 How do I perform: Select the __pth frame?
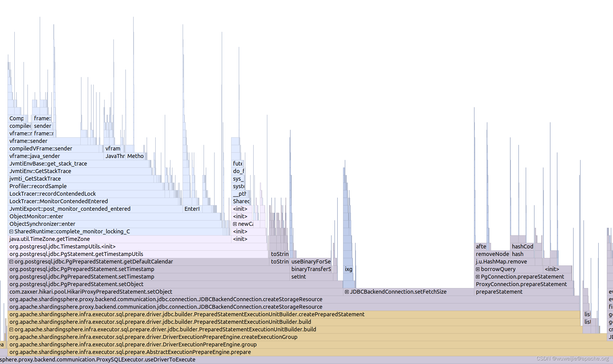coord(239,194)
